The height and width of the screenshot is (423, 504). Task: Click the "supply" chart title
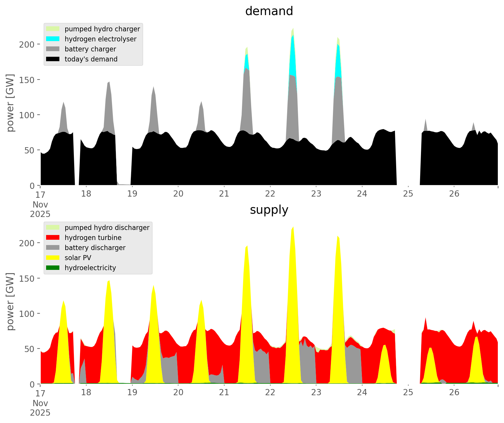pos(269,210)
